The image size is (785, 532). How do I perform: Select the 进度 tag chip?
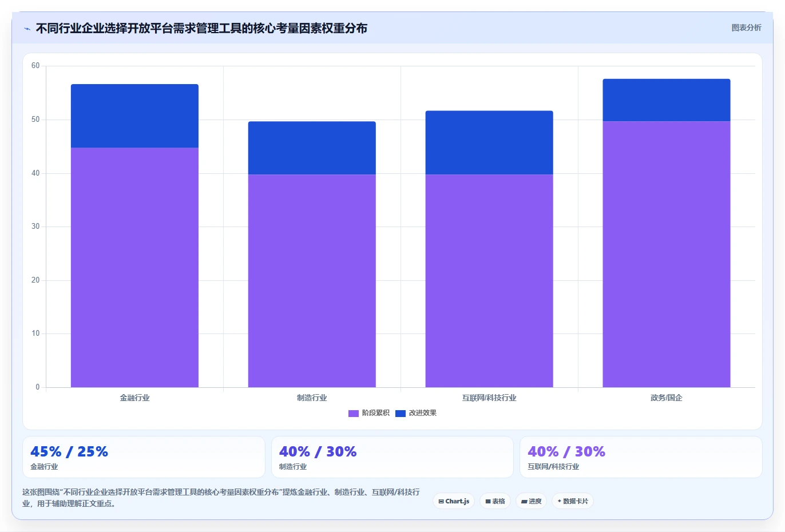531,501
